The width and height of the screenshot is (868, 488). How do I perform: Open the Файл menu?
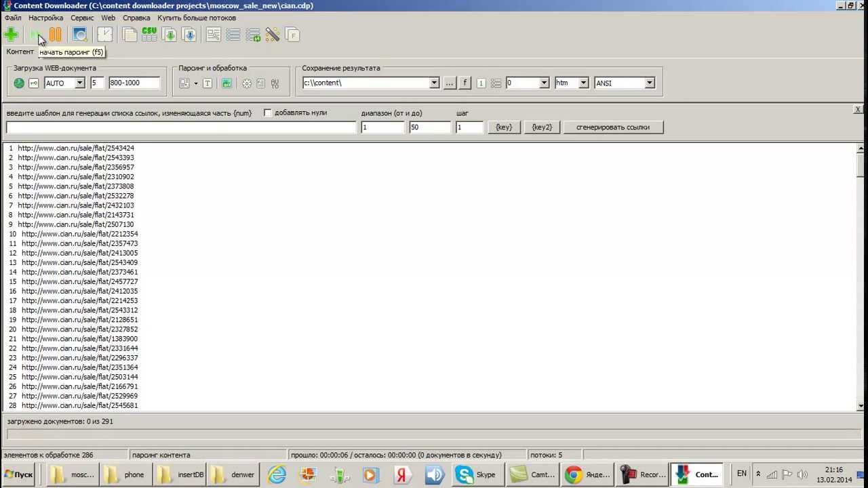13,18
